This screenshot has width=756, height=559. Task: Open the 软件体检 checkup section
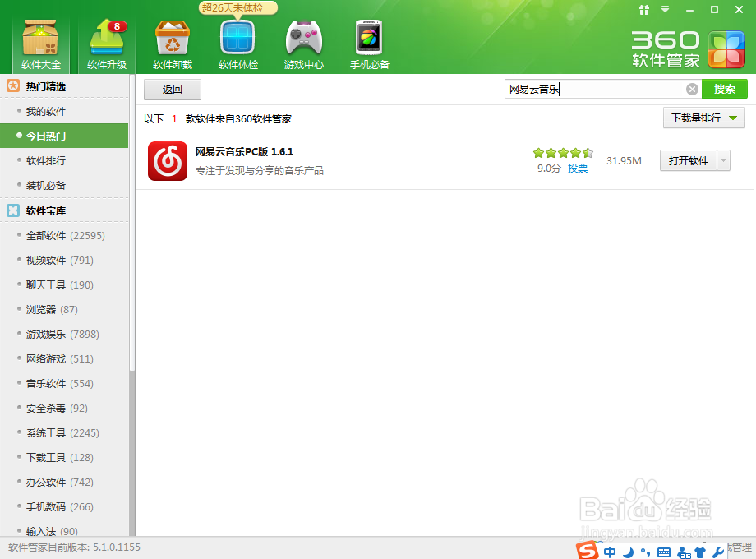pos(237,44)
